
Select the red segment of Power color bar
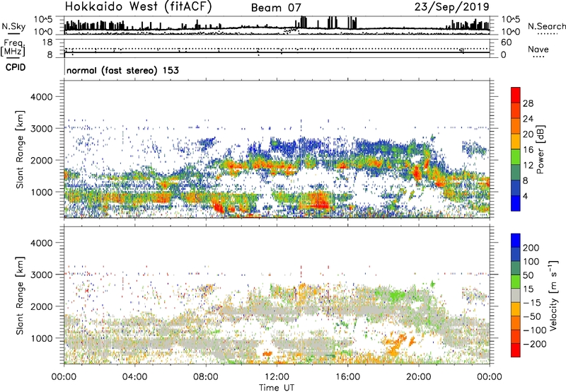[516, 96]
